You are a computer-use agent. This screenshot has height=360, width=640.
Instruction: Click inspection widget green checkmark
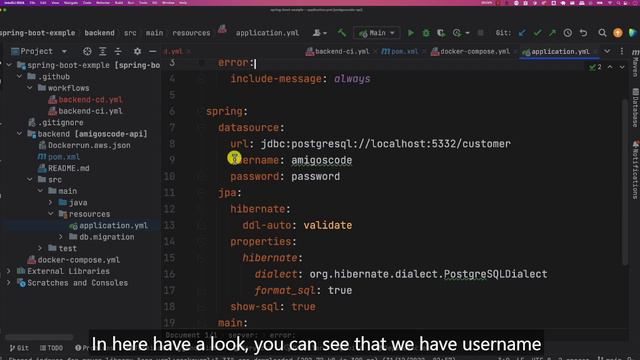click(595, 67)
